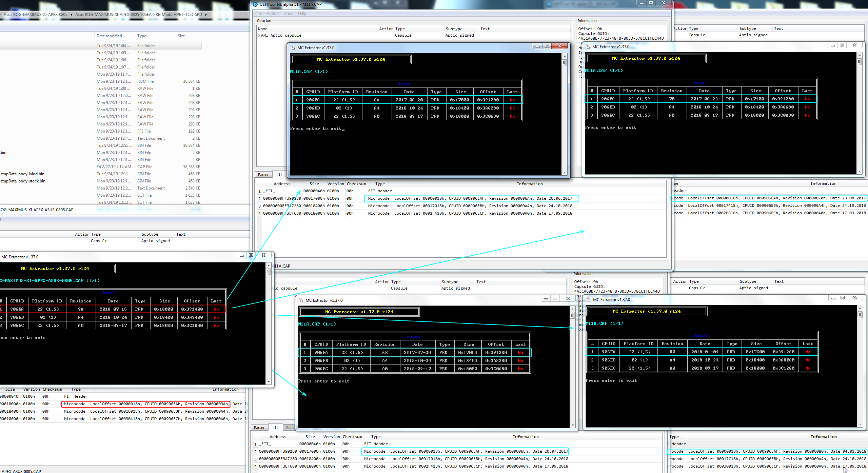The height and width of the screenshot is (473, 868).
Task: Click scrollbar thumb in MC Extractor revision 6A window
Action: [565, 63]
